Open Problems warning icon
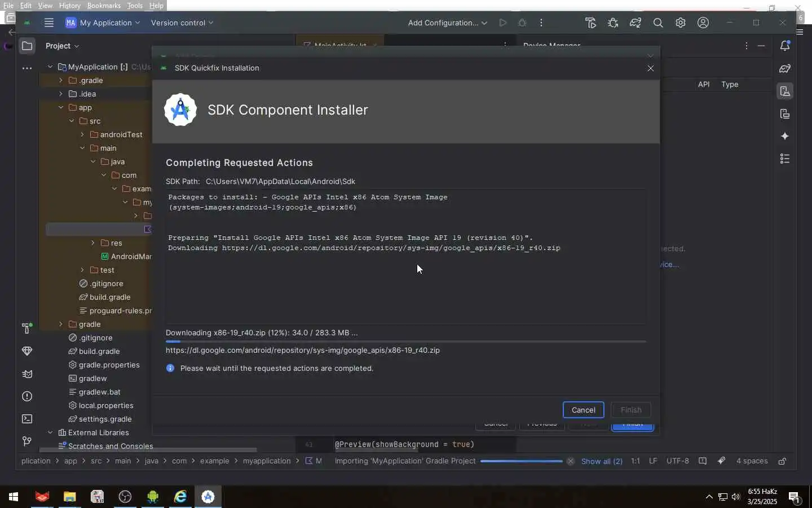The image size is (812, 508). (x=27, y=396)
